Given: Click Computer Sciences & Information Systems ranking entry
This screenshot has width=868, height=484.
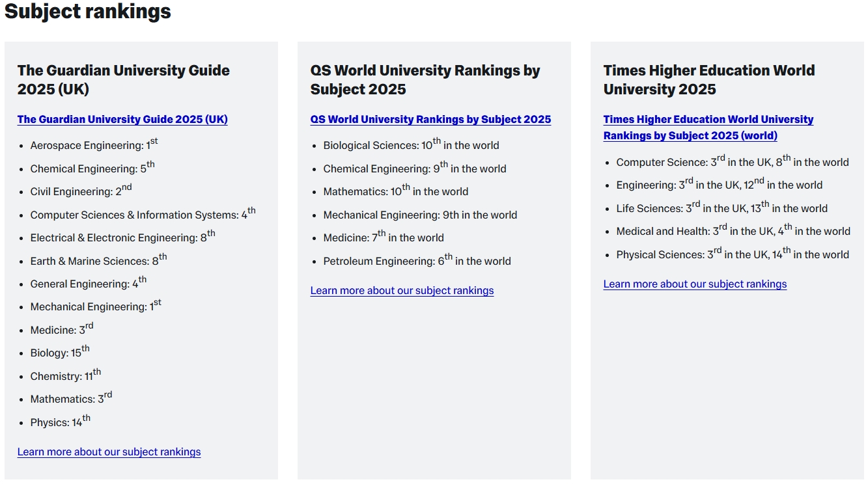Looking at the screenshot, I should (143, 214).
